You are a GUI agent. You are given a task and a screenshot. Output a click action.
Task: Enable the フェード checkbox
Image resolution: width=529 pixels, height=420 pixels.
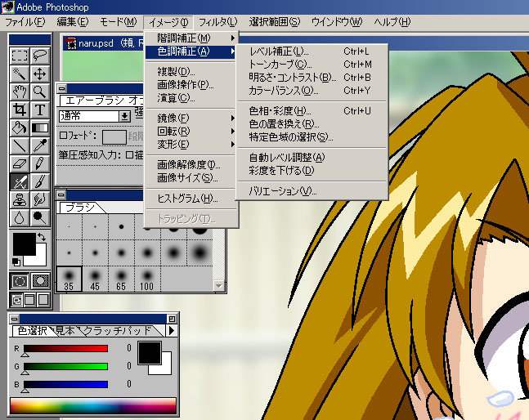63,136
